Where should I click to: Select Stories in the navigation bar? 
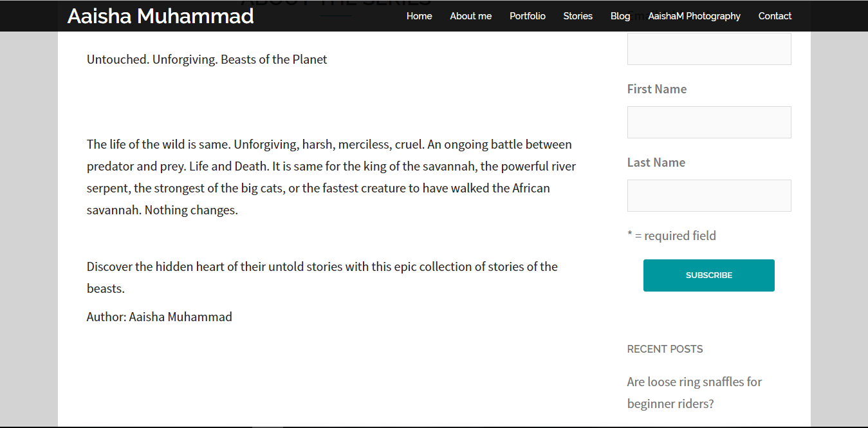click(577, 16)
